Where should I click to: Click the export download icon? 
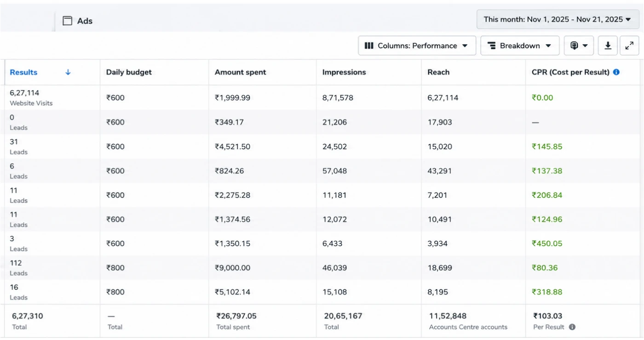pyautogui.click(x=608, y=45)
